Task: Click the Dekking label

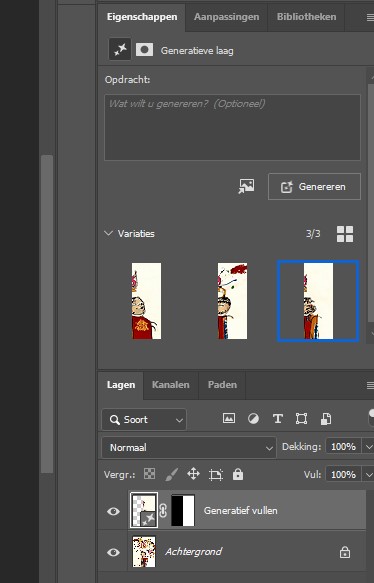Action: pos(302,447)
